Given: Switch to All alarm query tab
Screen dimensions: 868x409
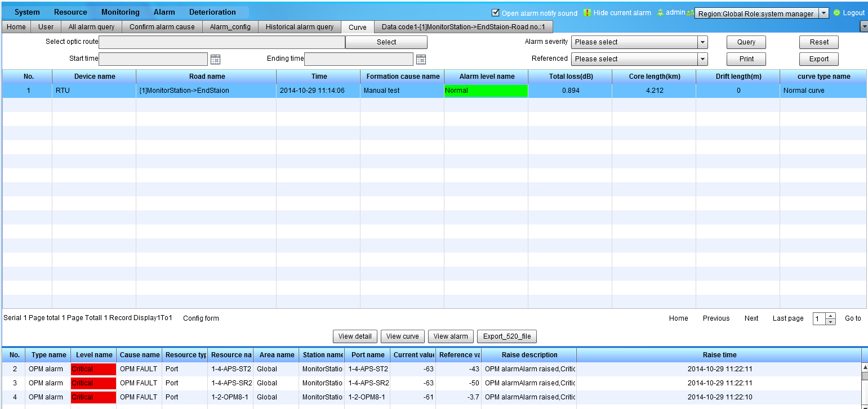Looking at the screenshot, I should pyautogui.click(x=91, y=26).
